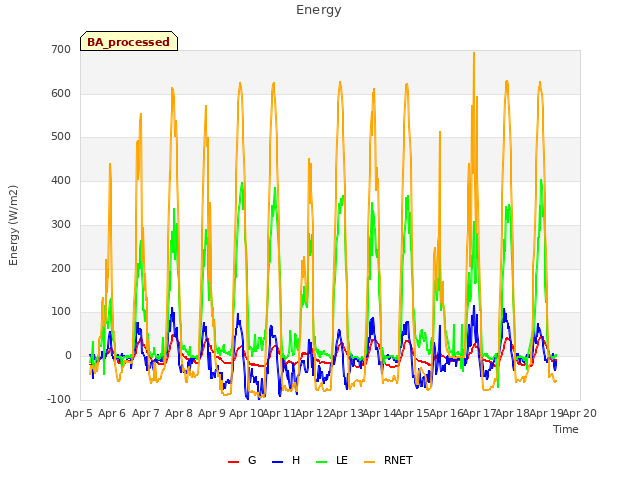The width and height of the screenshot is (640, 480).
Task: Click the Apr 10 x-axis label
Action: point(246,413)
